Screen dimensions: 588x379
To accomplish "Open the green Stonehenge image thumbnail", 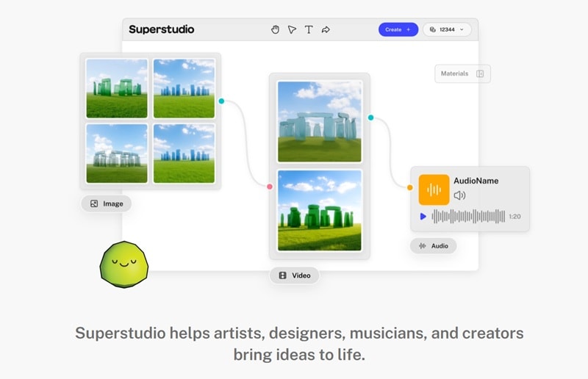I will pos(117,88).
